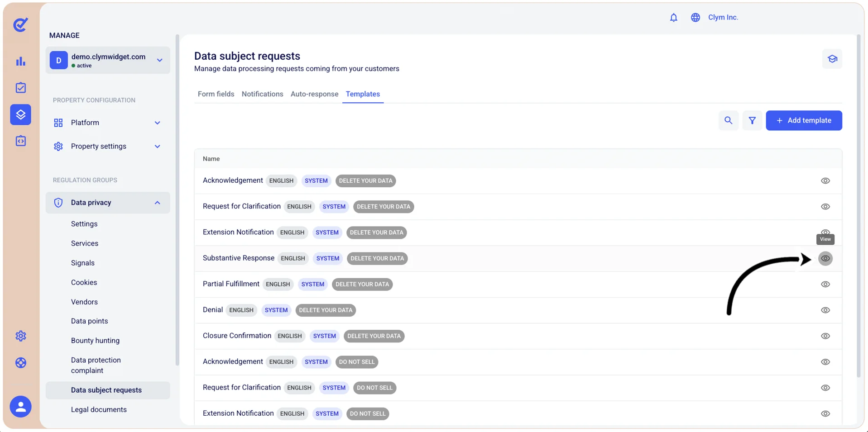The width and height of the screenshot is (868, 432).
Task: Open the notifications bell
Action: click(674, 18)
